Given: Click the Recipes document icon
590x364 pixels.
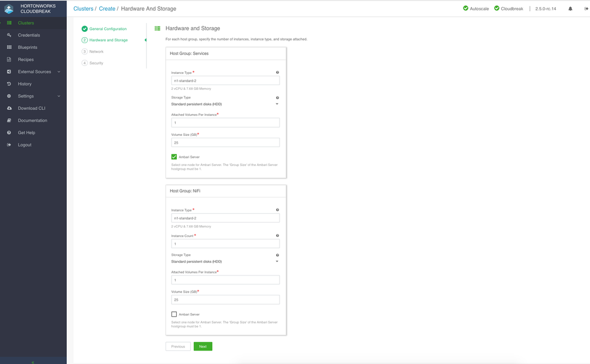Looking at the screenshot, I should [9, 60].
